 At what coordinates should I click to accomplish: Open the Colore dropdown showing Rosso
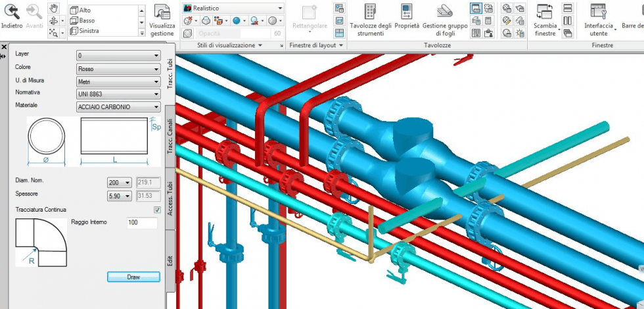tap(118, 68)
